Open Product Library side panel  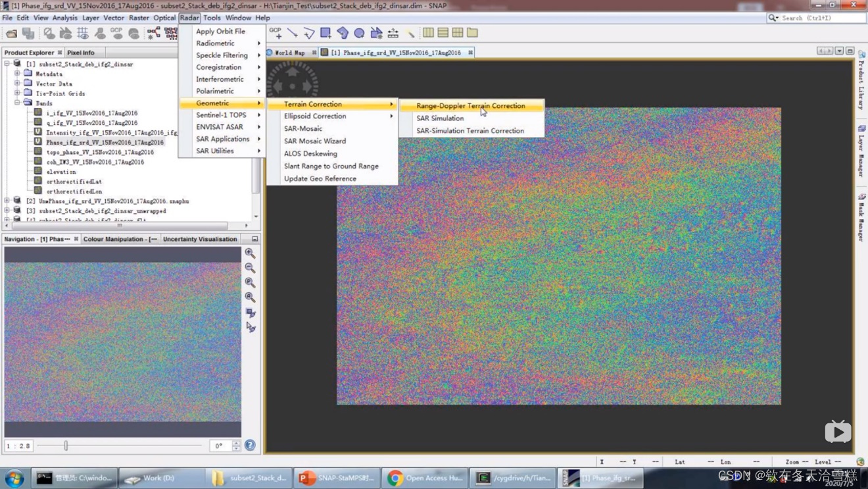click(x=861, y=80)
